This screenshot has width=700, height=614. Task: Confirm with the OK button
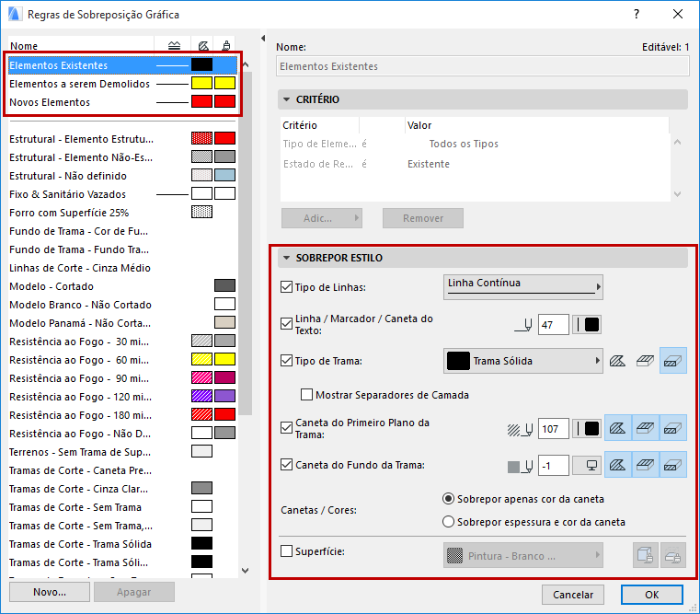652,595
